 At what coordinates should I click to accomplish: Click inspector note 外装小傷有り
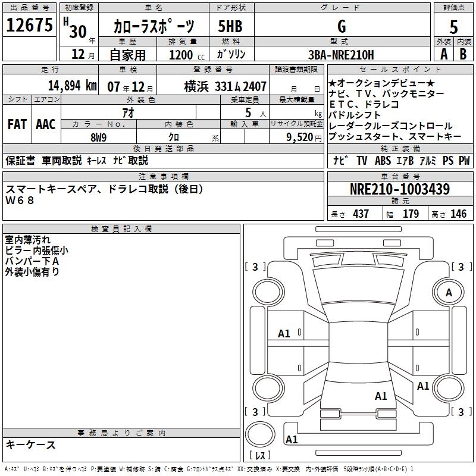point(32,272)
